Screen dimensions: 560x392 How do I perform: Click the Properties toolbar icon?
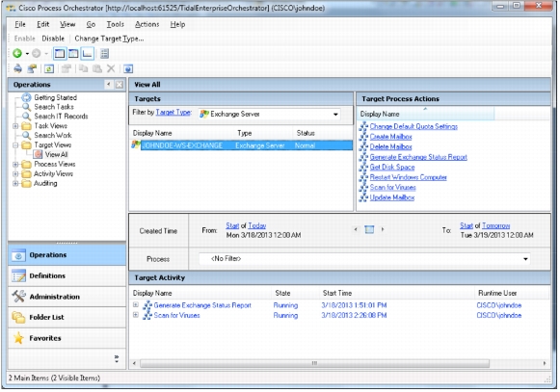tap(67, 68)
